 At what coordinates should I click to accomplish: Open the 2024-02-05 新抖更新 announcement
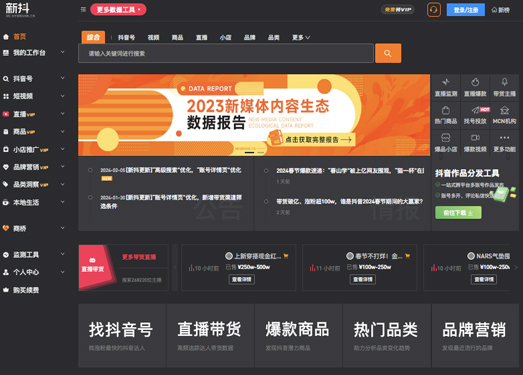point(171,170)
